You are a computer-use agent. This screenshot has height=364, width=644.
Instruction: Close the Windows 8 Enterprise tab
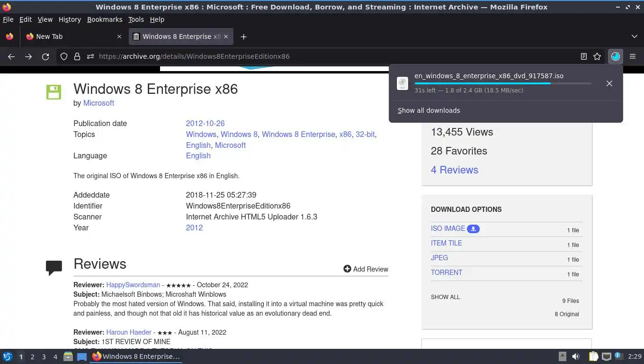click(226, 36)
